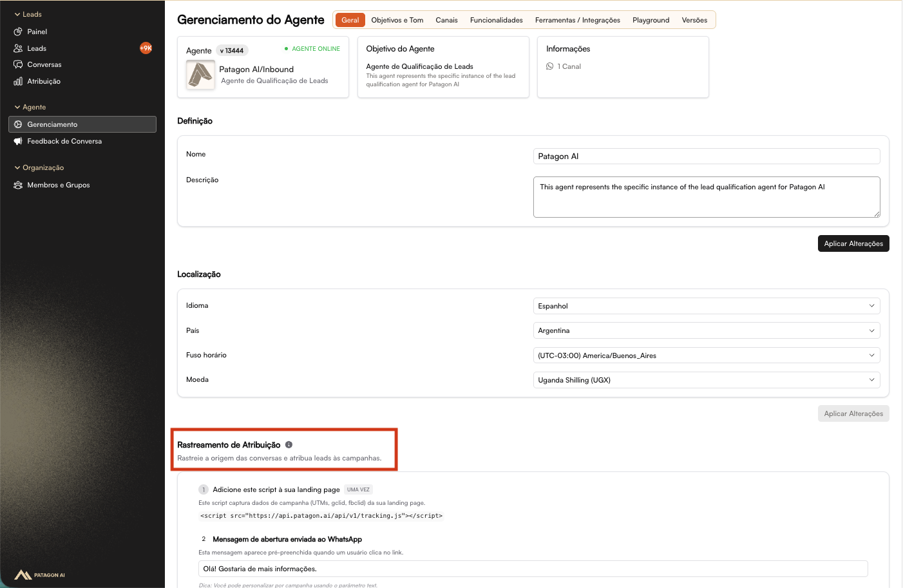Viewport: 903px width, 588px height.
Task: Click Aplicar Alterações button under Definição
Action: [x=853, y=243]
